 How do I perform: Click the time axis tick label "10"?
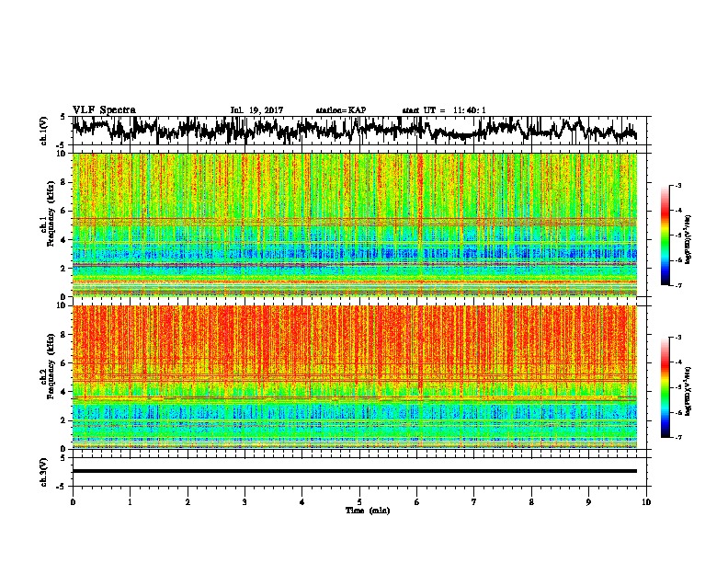[x=646, y=502]
